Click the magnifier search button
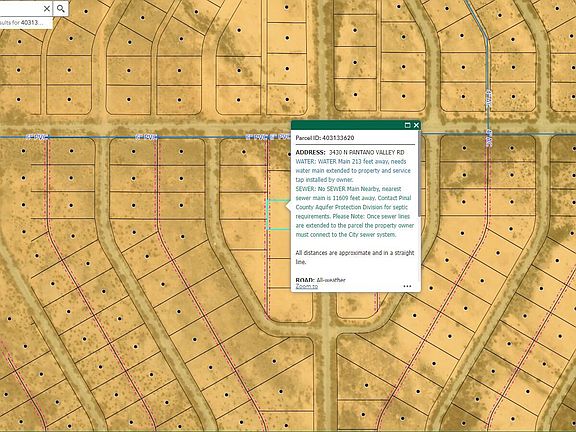 (61, 8)
